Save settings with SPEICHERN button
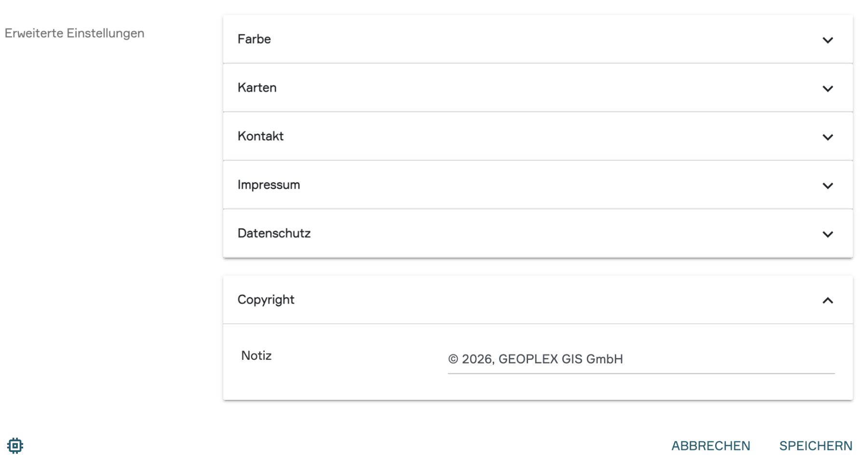This screenshot has height=464, width=868. 815,446
